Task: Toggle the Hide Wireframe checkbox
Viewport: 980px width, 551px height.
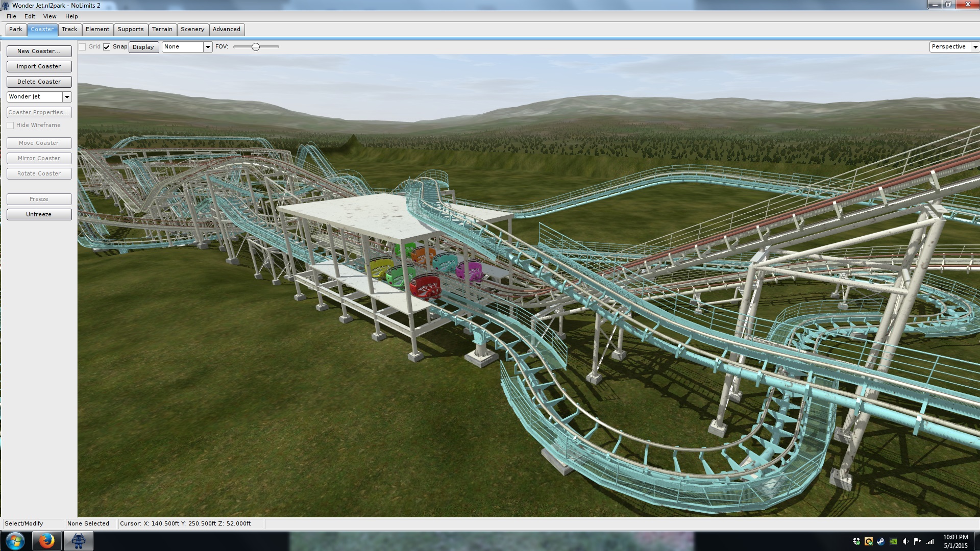Action: pyautogui.click(x=10, y=126)
